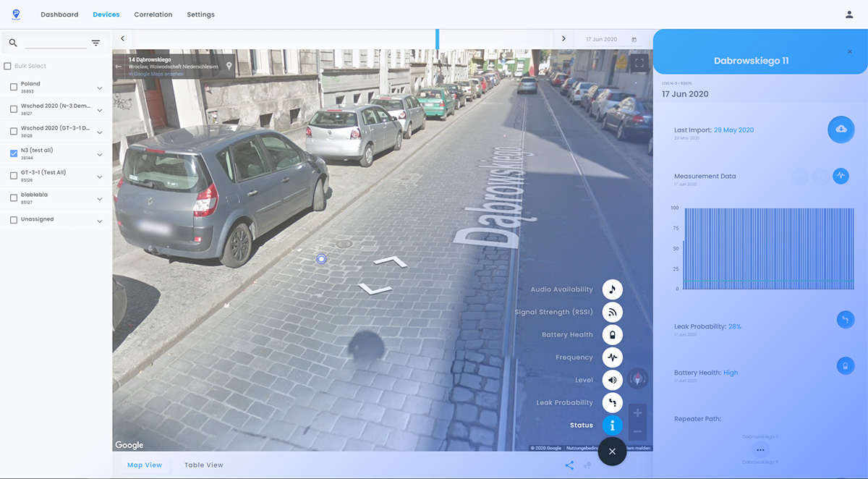Expand the Wschod 2020 (N-3 Dem…) group
This screenshot has width=868, height=479.
(x=100, y=110)
